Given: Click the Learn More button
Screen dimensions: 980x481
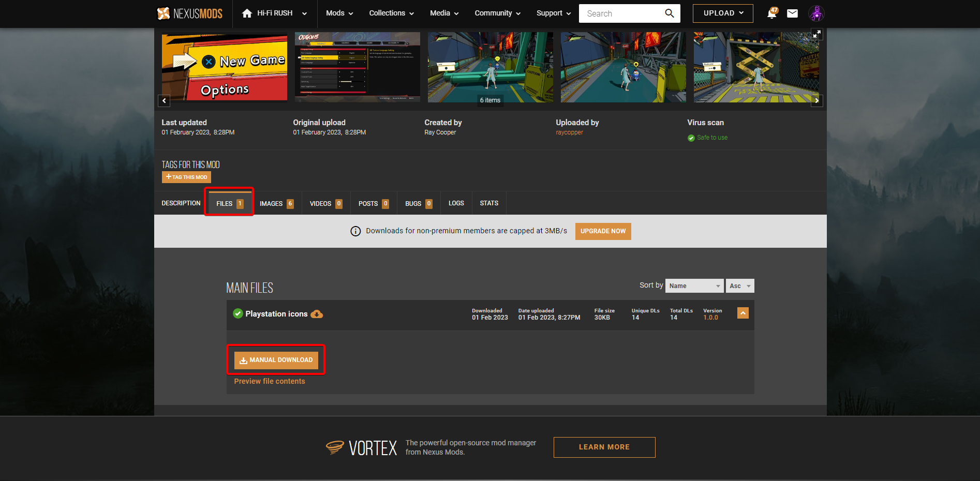Looking at the screenshot, I should pos(604,447).
